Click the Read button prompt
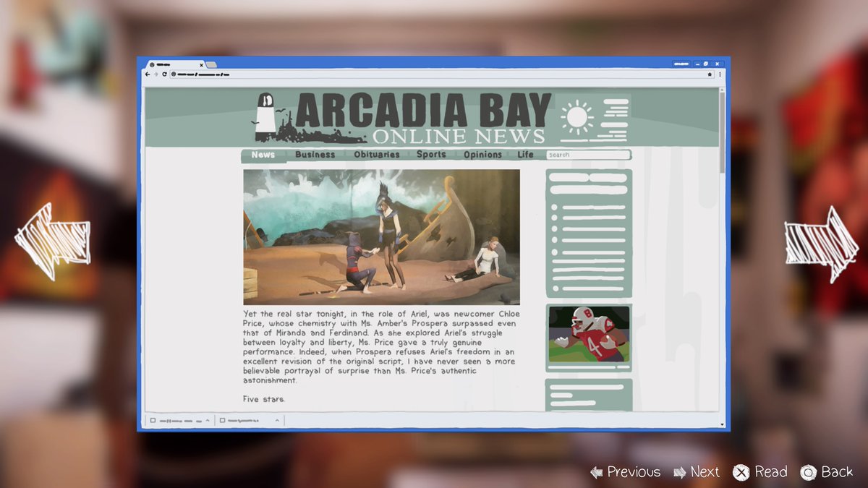The width and height of the screenshot is (868, 488). 759,472
